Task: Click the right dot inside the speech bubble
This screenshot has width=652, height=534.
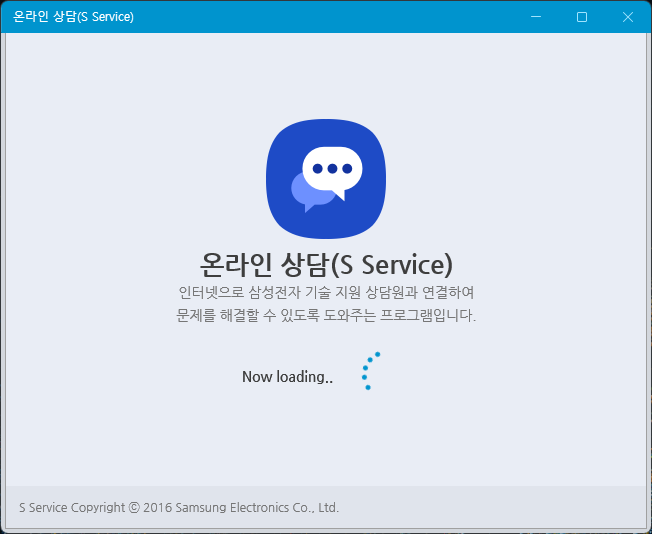Action: click(347, 168)
